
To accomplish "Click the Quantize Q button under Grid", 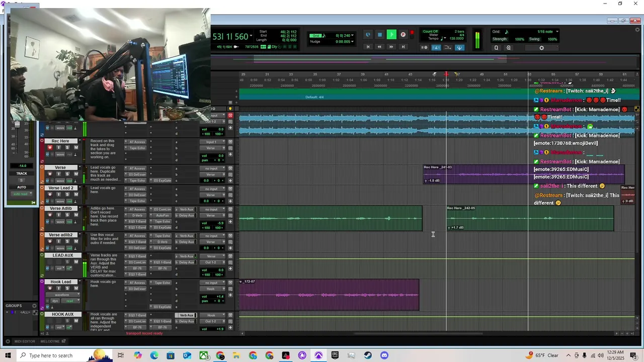I will (496, 48).
